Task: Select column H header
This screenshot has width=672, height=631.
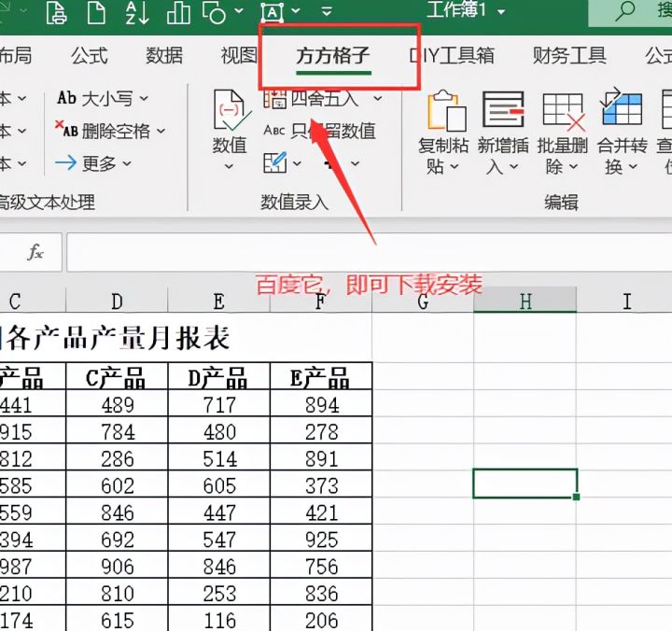Action: pos(525,301)
